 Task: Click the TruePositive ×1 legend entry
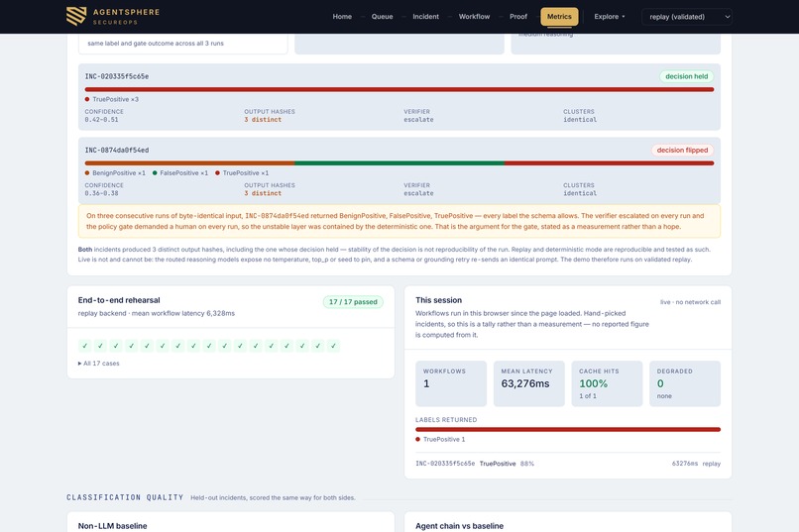242,173
